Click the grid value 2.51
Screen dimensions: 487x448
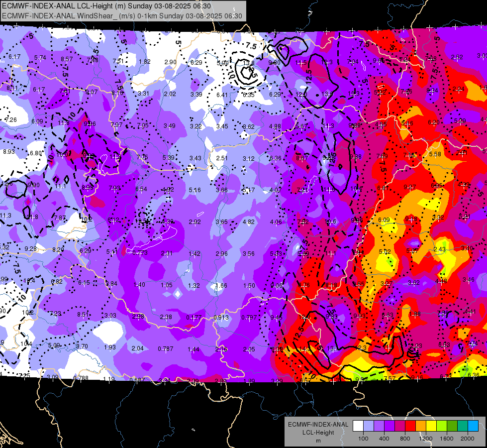222,158
